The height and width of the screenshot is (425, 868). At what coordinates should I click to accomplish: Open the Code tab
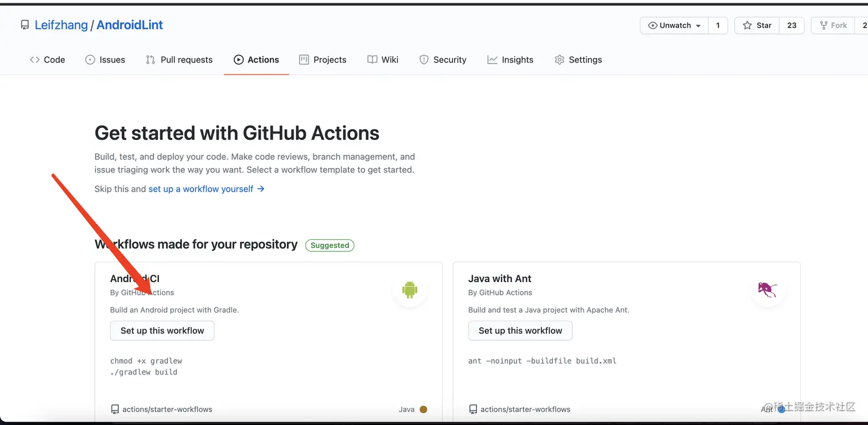pos(47,60)
